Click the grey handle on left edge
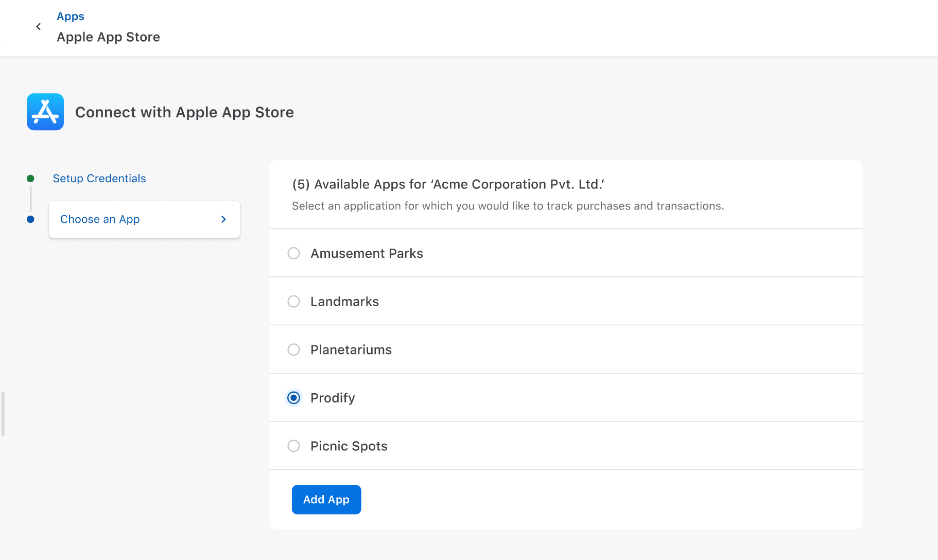Screen dimensions: 938x560 [3, 414]
